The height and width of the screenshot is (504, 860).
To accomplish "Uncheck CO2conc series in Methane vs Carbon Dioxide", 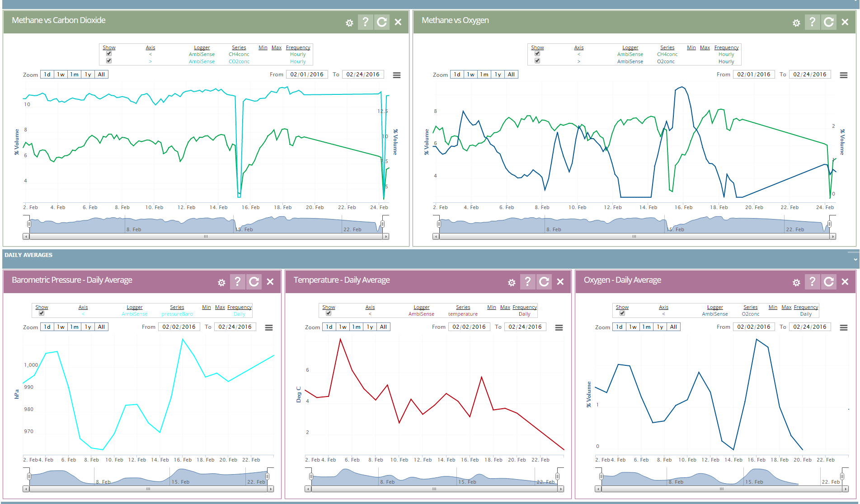I will coord(109,61).
